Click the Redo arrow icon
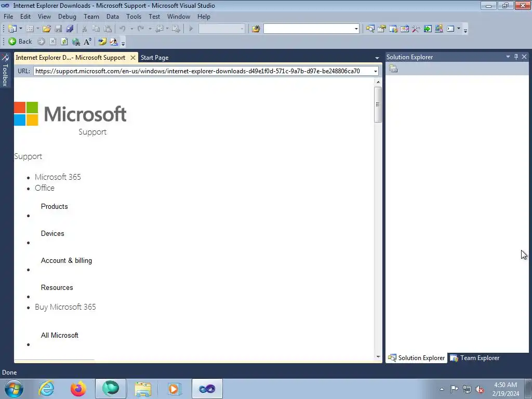This screenshot has width=532, height=399. coord(141,29)
